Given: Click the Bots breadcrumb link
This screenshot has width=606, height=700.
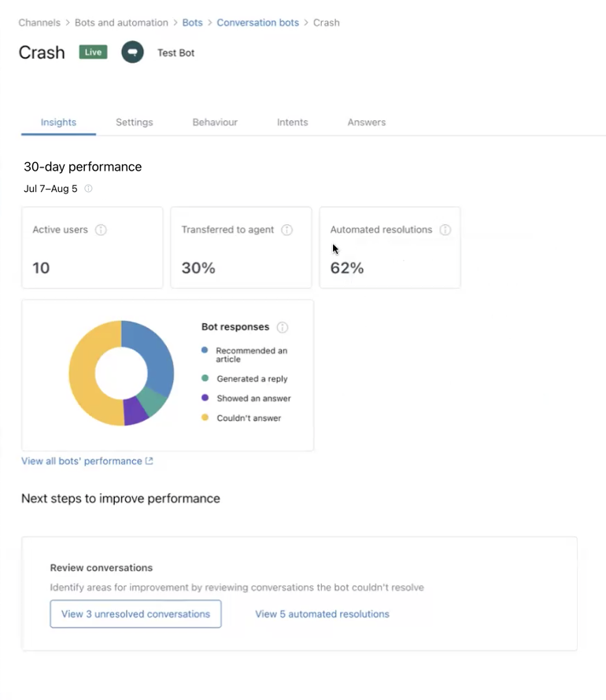Looking at the screenshot, I should [193, 23].
